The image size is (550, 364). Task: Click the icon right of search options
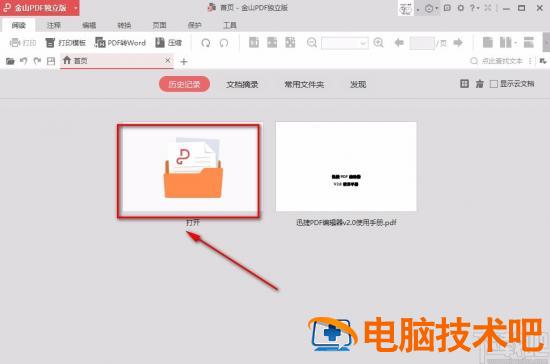tap(543, 61)
